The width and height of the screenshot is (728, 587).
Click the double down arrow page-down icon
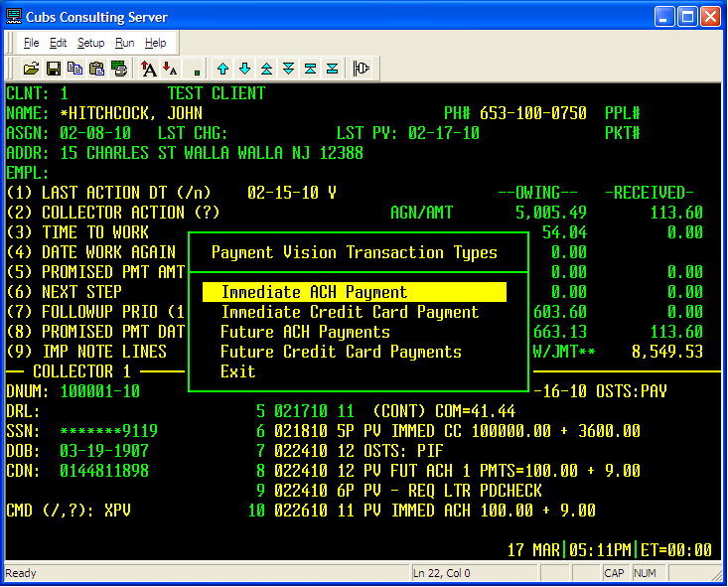[x=288, y=69]
